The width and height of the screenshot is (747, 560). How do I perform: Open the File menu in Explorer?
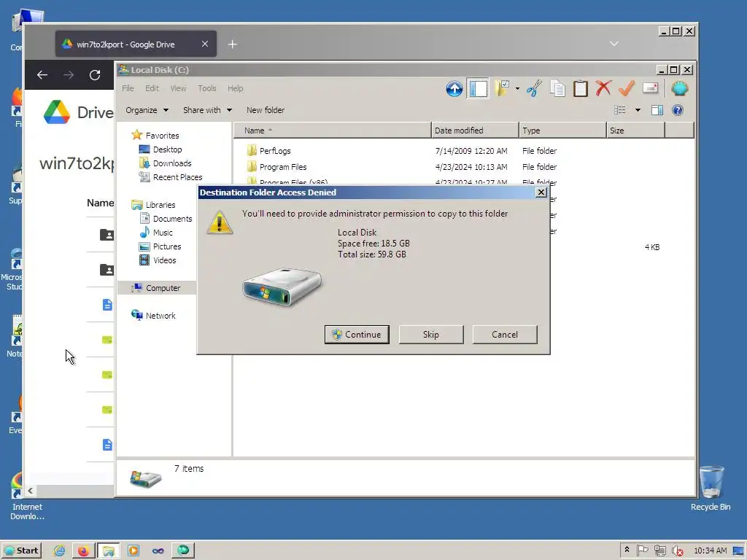click(x=128, y=88)
